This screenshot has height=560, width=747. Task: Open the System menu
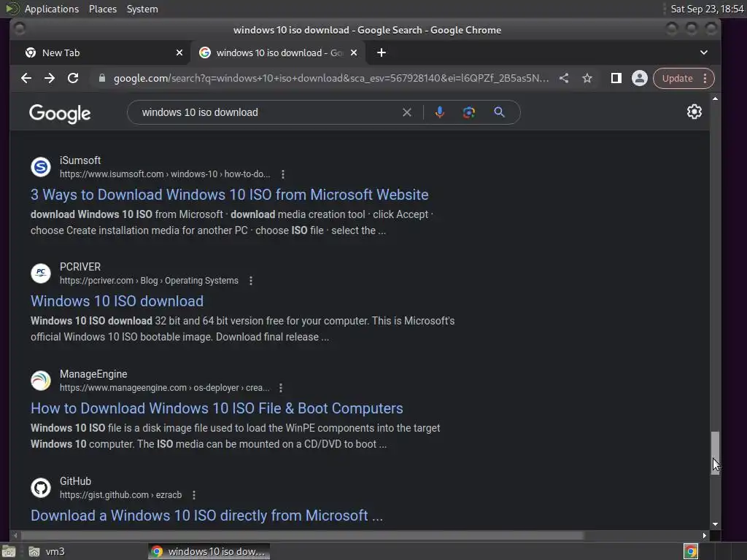click(x=142, y=9)
